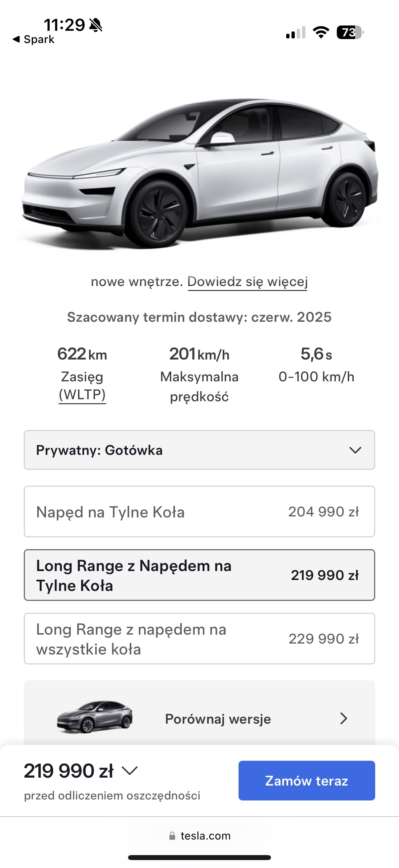The image size is (399, 868).
Task: Tap the arrow next to Porównaj wersje
Action: (343, 718)
